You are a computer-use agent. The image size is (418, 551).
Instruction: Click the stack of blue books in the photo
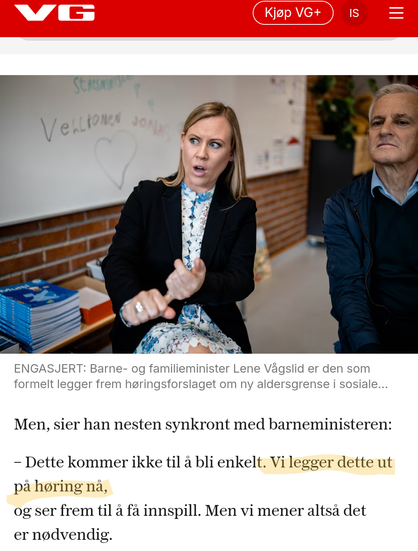pyautogui.click(x=39, y=315)
